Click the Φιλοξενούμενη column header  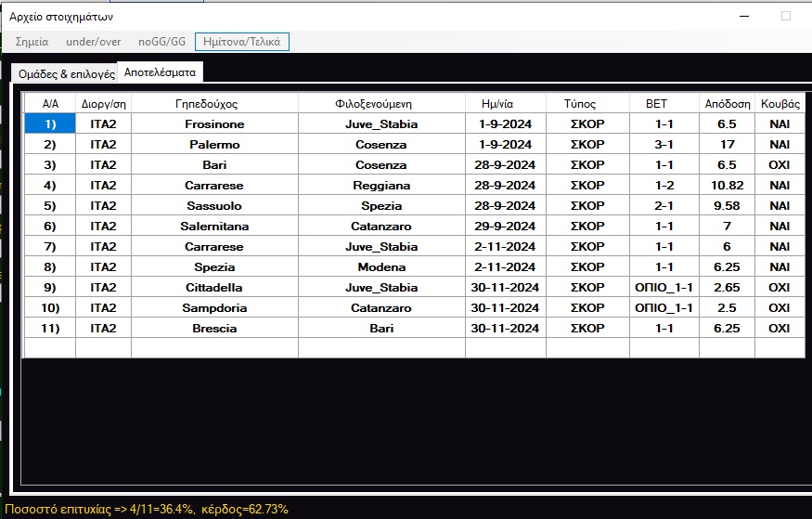point(380,104)
